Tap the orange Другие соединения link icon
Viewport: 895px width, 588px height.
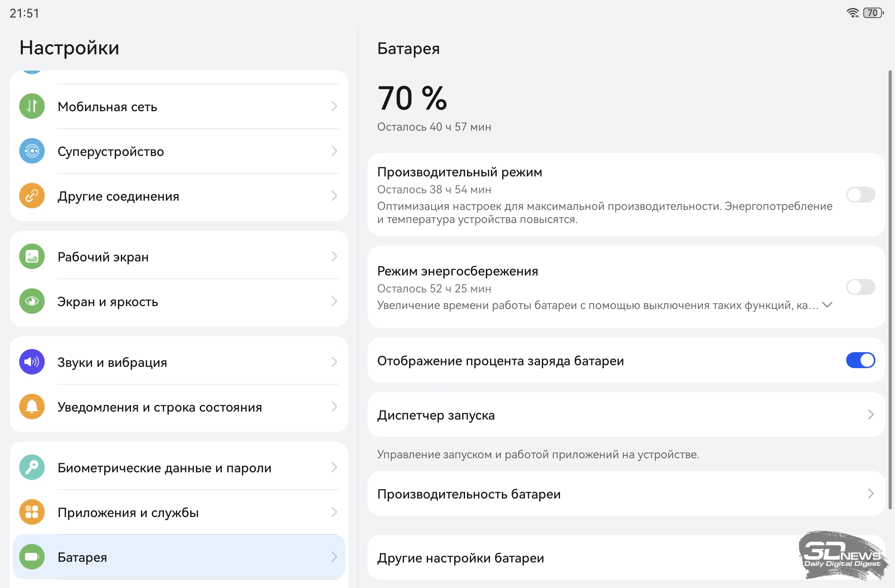(32, 196)
